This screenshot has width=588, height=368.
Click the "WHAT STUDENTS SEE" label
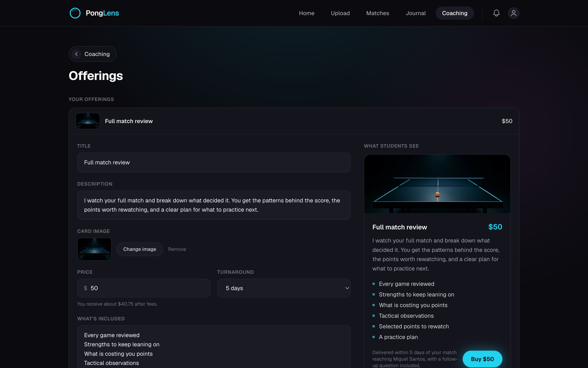click(391, 146)
